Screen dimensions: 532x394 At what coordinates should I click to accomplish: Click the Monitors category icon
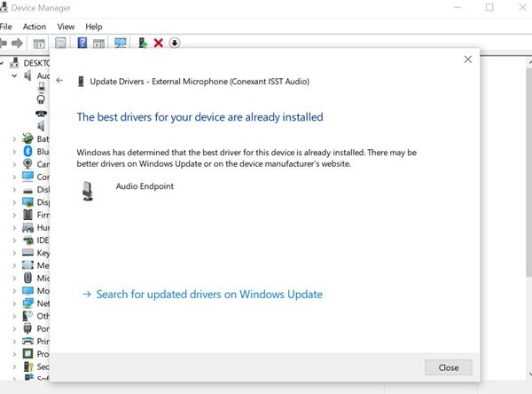27,291
